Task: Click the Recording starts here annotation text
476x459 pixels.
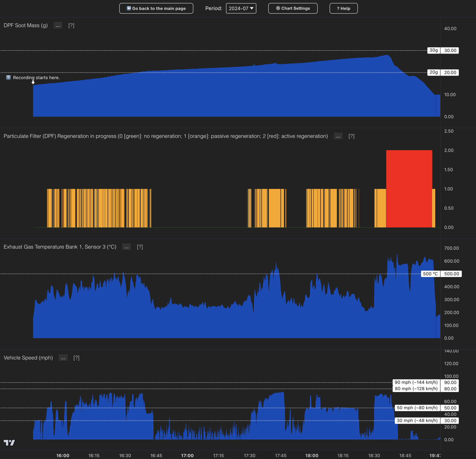Action: point(36,78)
